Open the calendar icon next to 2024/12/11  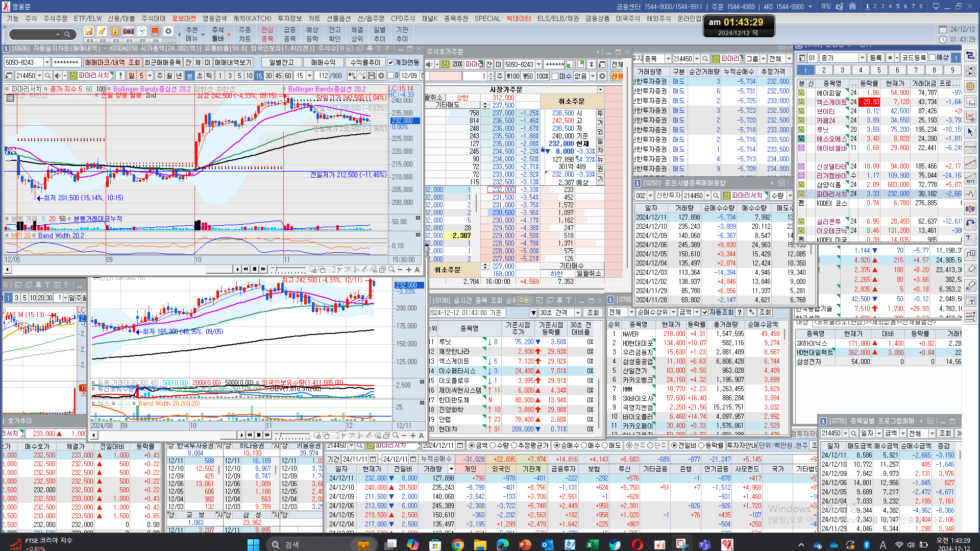pos(460,445)
